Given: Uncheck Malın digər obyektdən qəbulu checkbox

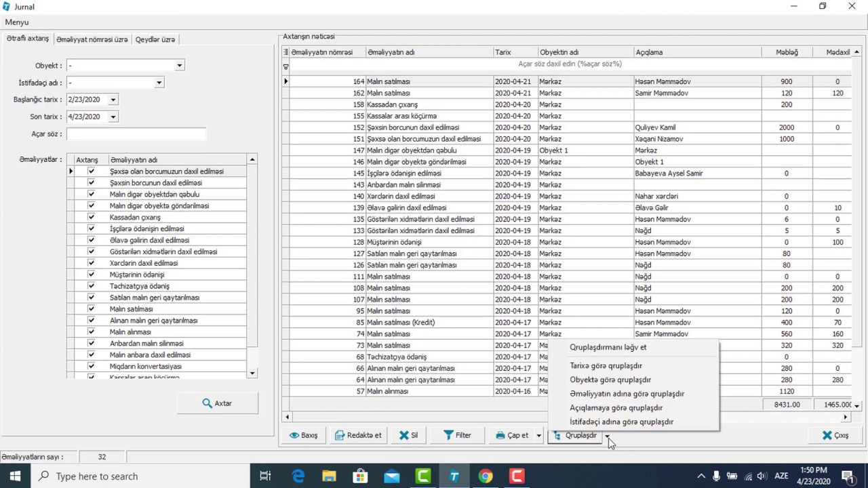Looking at the screenshot, I should pos(91,195).
